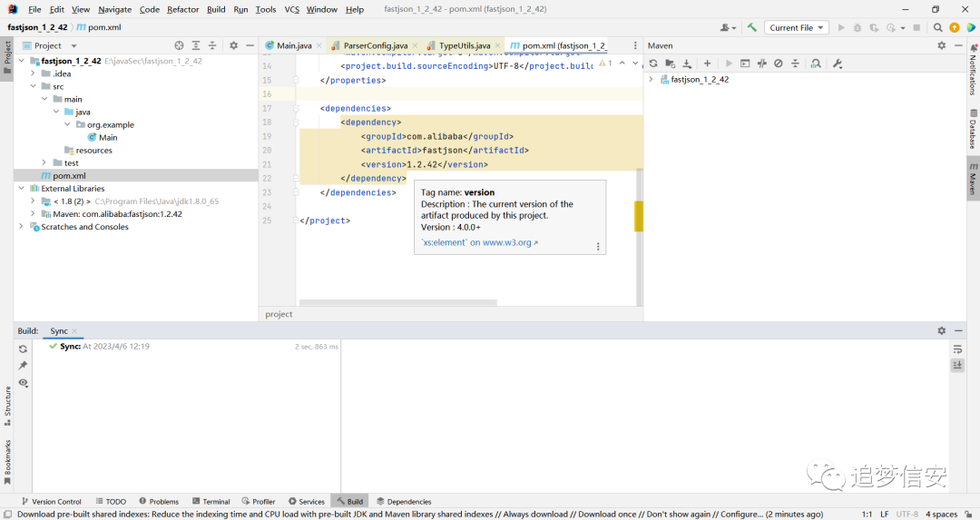Open Maven settings wrench icon
This screenshot has height=520, width=980.
click(x=838, y=64)
